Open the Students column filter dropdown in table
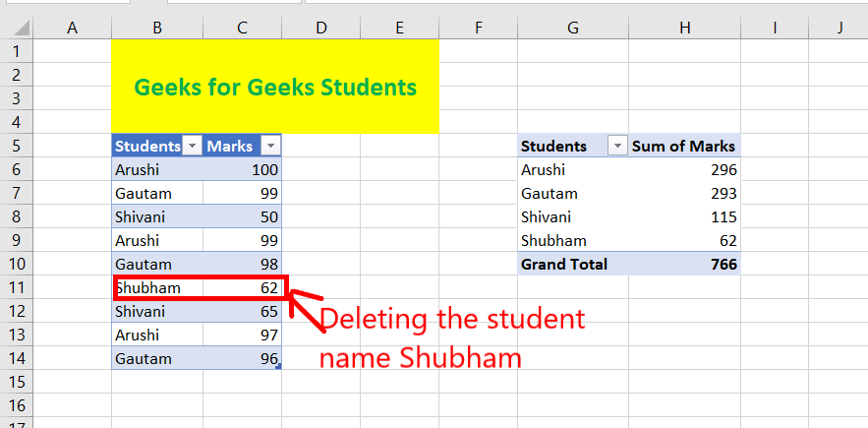Screen dimensions: 868x428 click(x=192, y=146)
